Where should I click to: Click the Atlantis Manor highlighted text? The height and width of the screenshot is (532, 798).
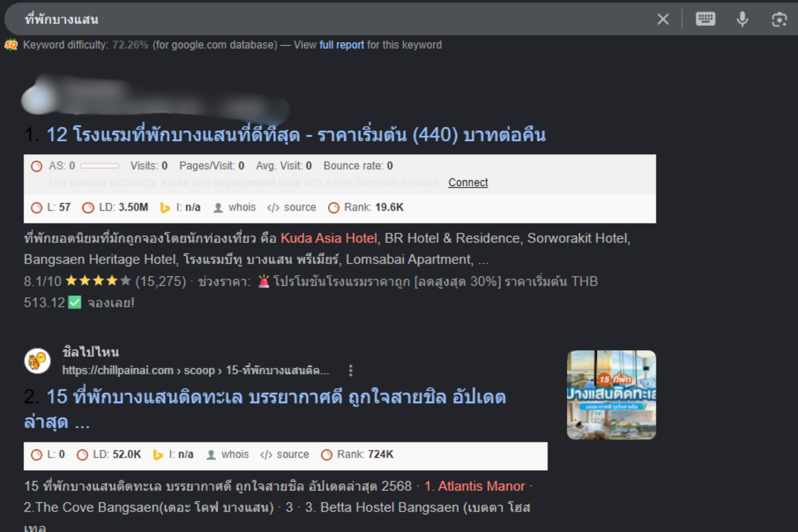pyautogui.click(x=475, y=486)
